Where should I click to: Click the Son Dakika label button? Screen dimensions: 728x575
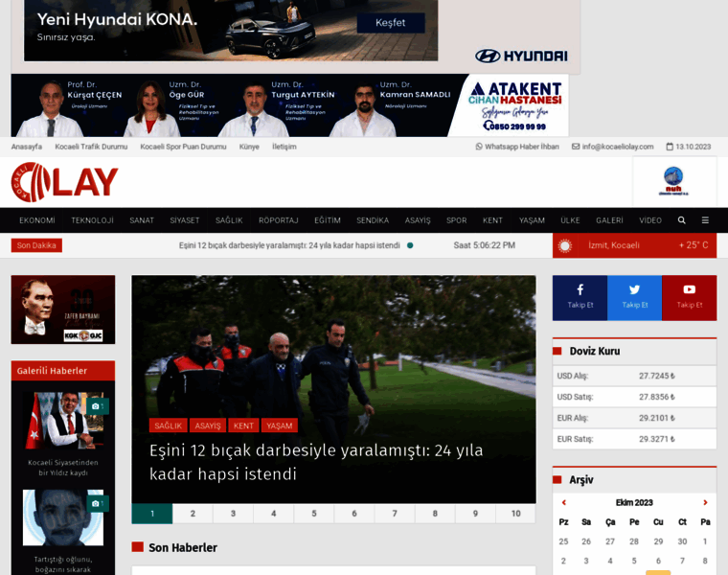36,245
